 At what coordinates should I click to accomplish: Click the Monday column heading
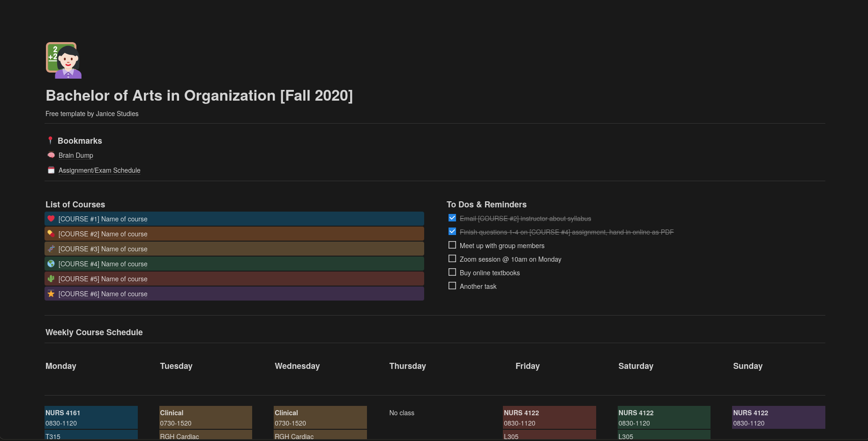click(61, 366)
